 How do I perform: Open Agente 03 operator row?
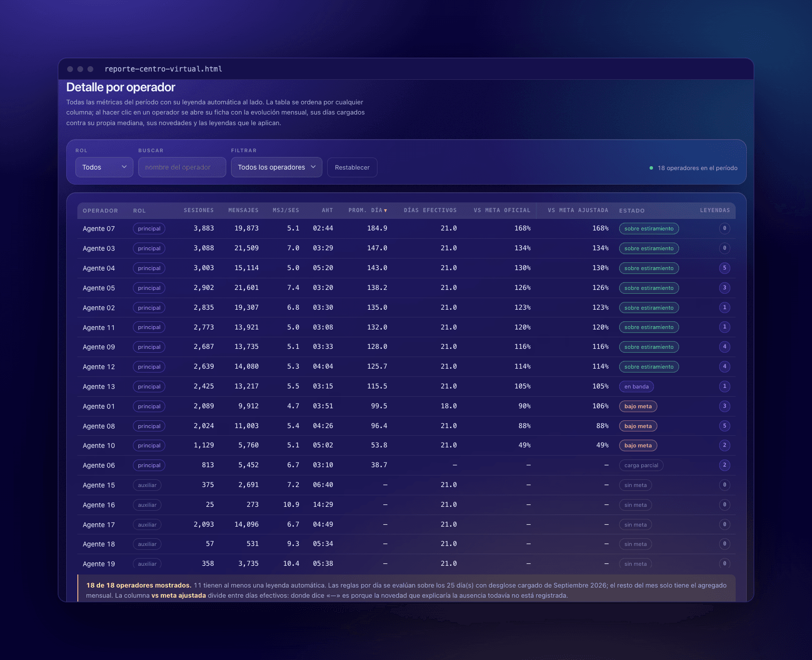click(x=406, y=248)
